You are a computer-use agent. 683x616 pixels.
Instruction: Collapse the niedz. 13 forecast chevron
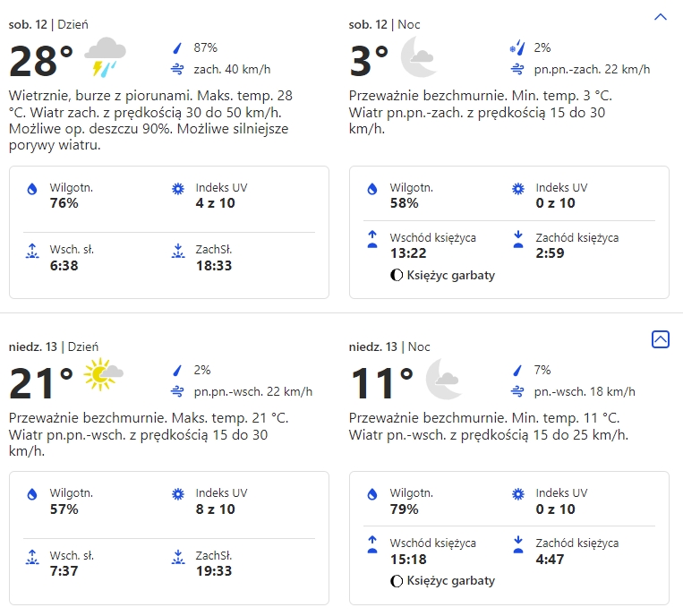661,338
